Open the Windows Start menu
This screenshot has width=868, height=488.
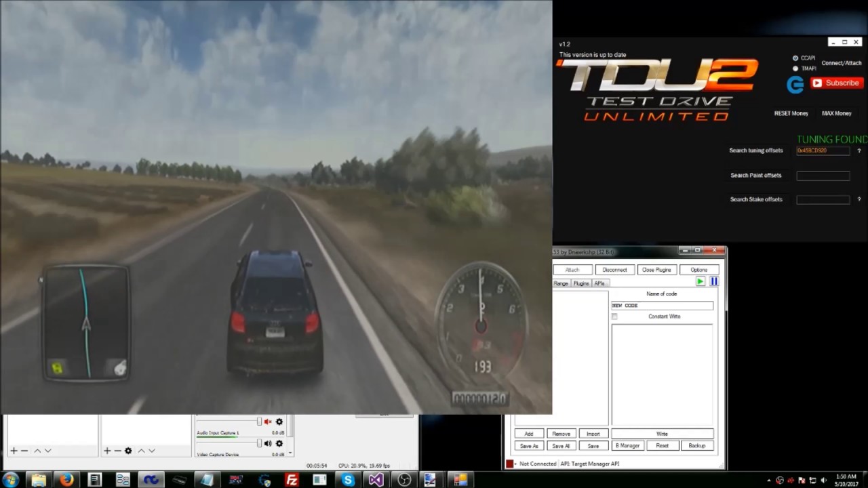[x=10, y=480]
